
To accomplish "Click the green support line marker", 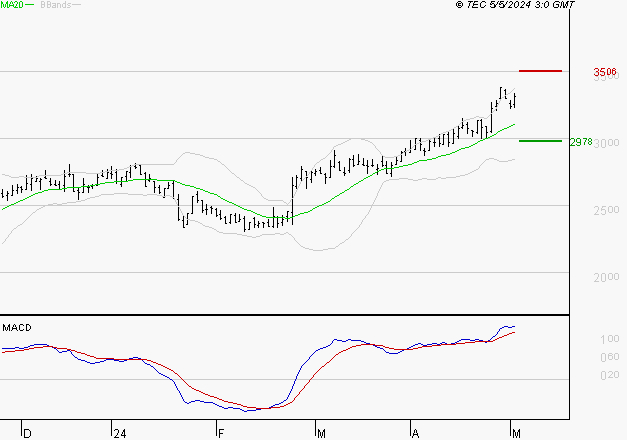I will [x=540, y=141].
